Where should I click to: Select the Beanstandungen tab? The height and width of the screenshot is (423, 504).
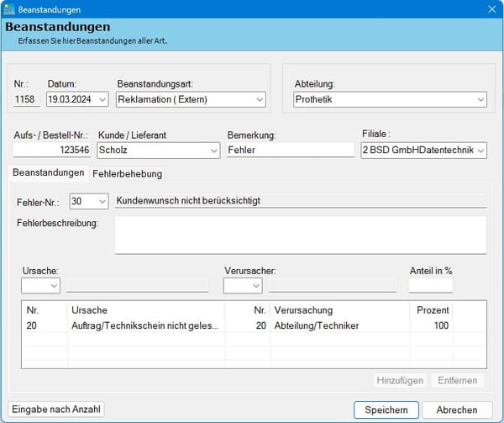point(49,172)
